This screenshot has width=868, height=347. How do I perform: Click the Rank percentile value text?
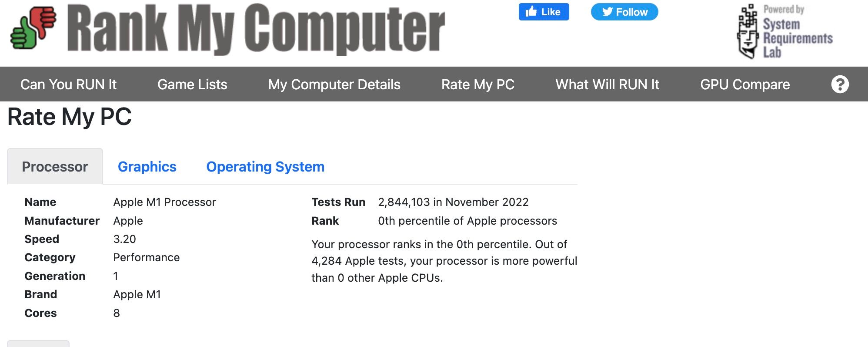pyautogui.click(x=467, y=221)
